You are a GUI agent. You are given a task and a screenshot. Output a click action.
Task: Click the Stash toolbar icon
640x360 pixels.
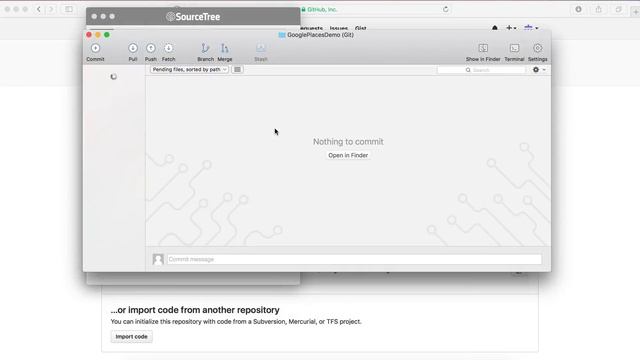click(260, 52)
